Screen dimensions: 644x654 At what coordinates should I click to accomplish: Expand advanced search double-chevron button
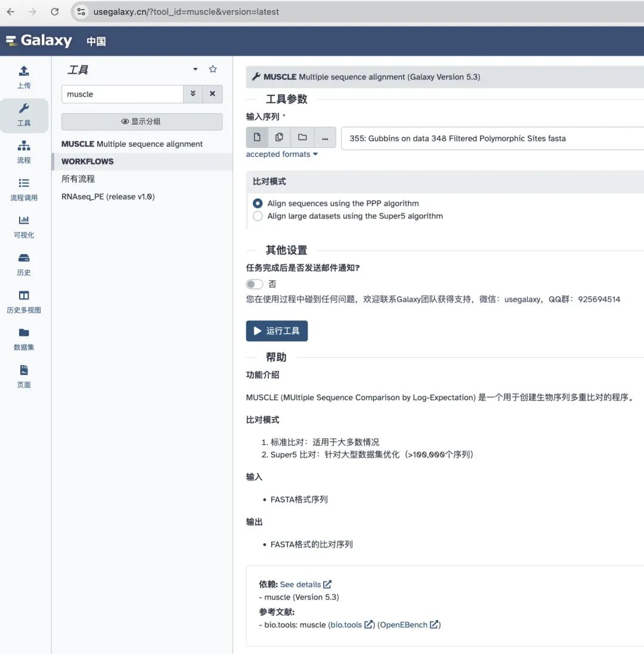(193, 94)
